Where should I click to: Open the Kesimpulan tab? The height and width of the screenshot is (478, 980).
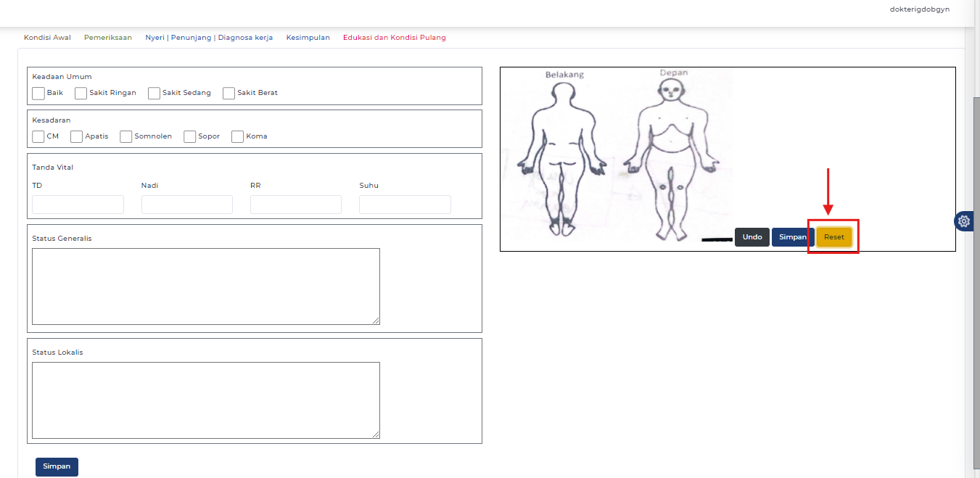[308, 37]
